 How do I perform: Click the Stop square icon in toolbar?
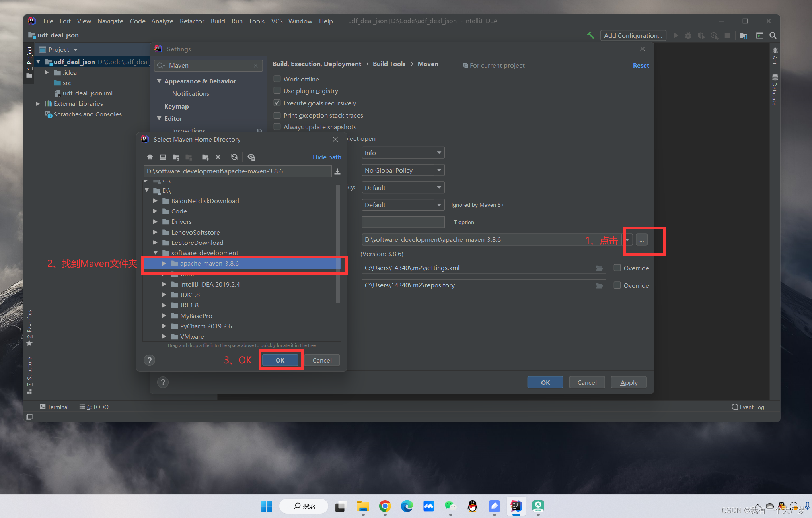pyautogui.click(x=727, y=35)
